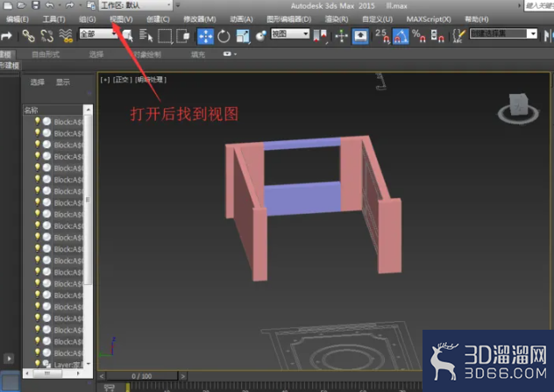Screen dimensions: 554x392
Task: Select the Select and Link tool
Action: pyautogui.click(x=28, y=36)
